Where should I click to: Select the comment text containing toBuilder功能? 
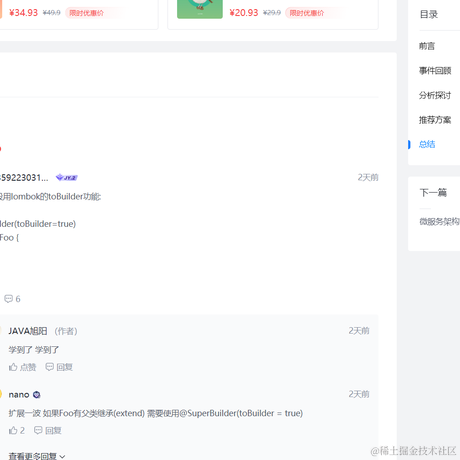pos(50,197)
